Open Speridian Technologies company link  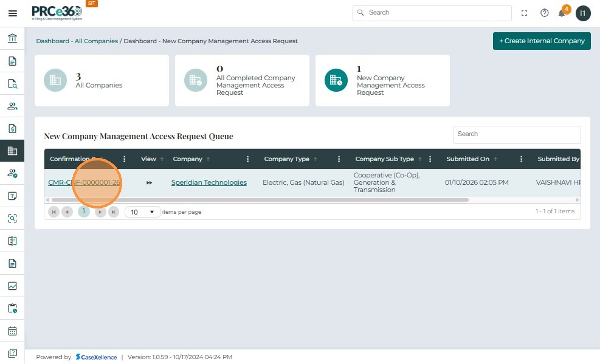tap(209, 182)
